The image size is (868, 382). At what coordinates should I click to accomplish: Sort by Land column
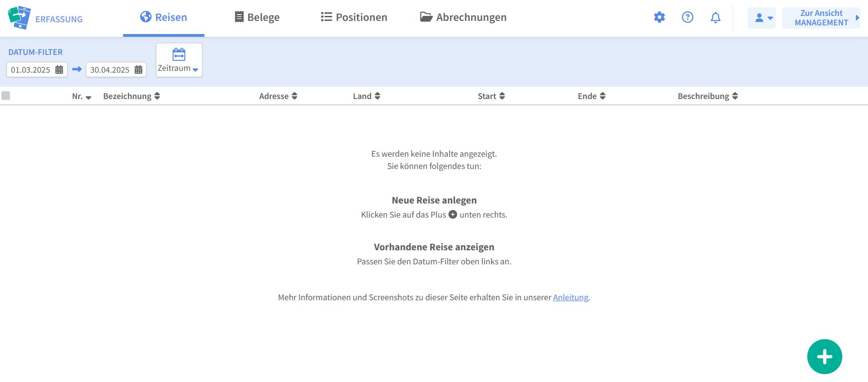click(x=367, y=96)
